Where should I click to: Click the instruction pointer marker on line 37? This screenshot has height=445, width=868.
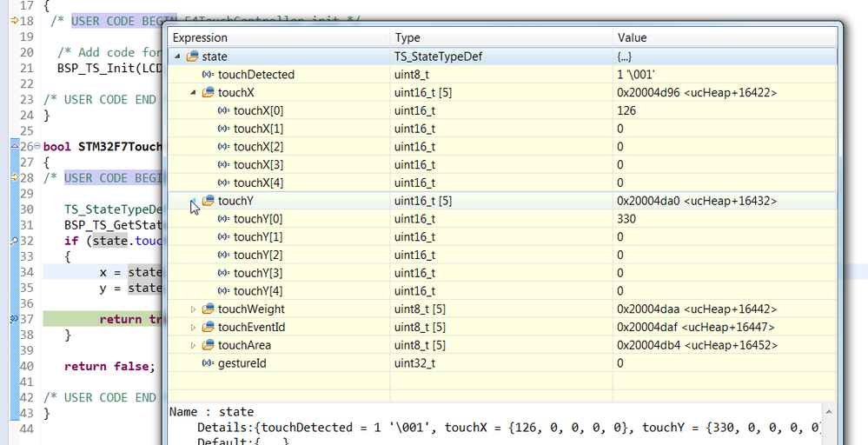click(x=15, y=319)
